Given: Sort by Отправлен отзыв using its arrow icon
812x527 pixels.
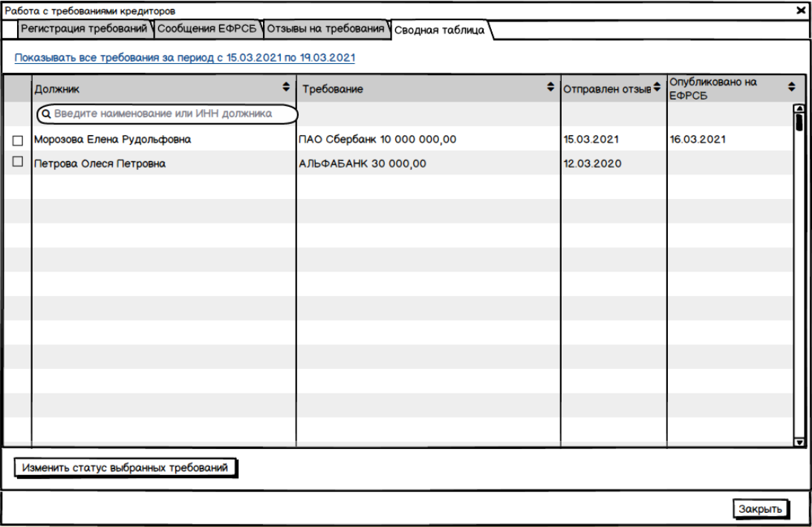Looking at the screenshot, I should tap(656, 88).
